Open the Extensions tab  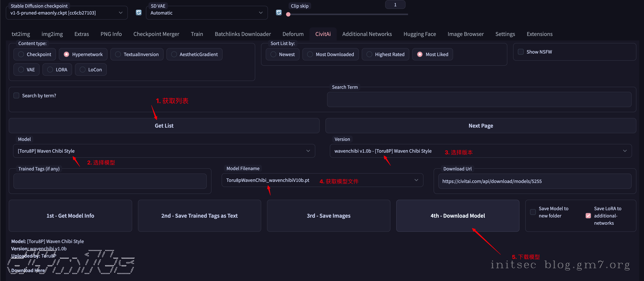coord(539,34)
